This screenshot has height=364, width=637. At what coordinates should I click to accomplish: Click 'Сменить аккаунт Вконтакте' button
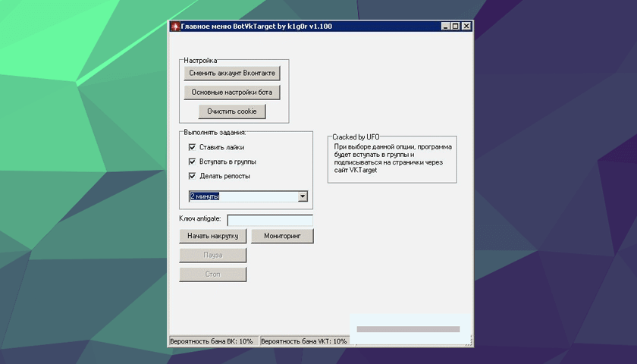pyautogui.click(x=232, y=73)
